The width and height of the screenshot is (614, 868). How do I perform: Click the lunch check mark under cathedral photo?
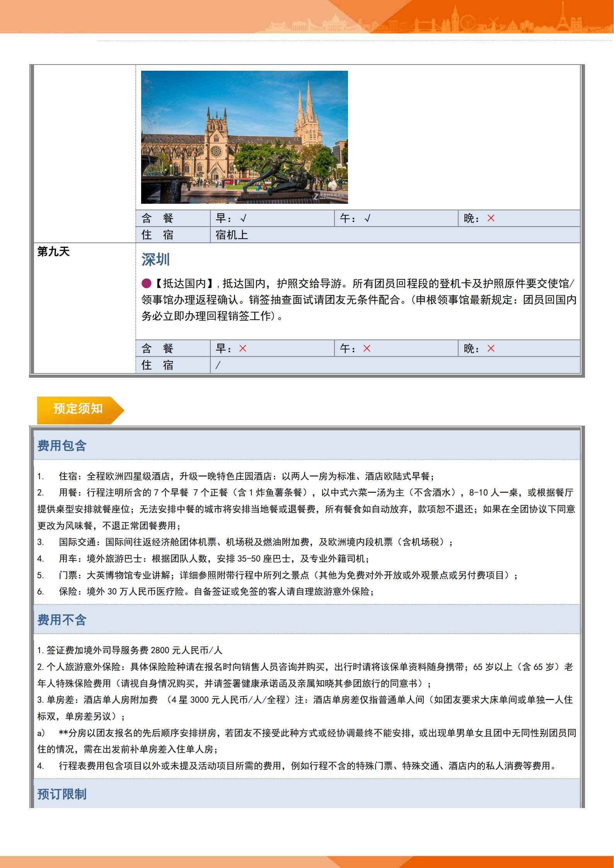[367, 218]
